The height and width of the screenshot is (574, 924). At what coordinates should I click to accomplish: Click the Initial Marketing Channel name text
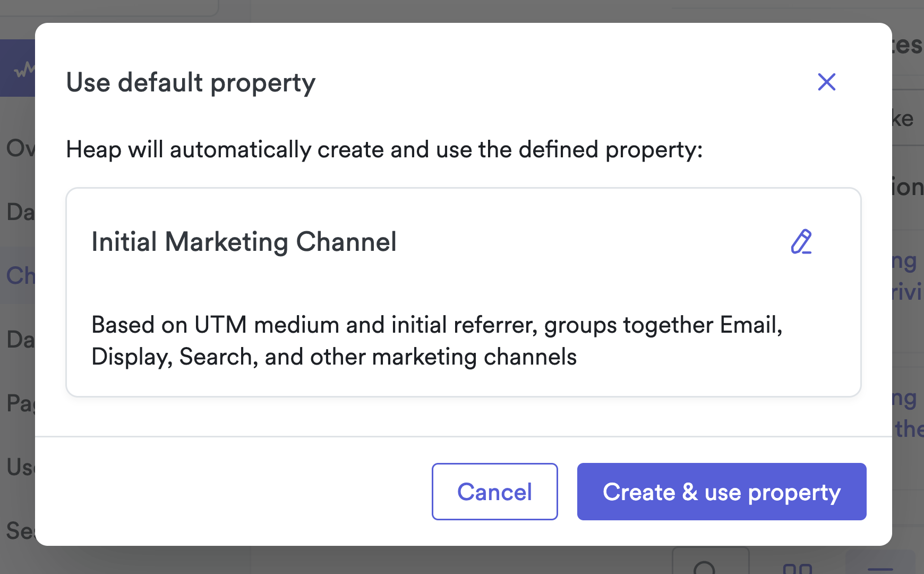[x=244, y=242]
